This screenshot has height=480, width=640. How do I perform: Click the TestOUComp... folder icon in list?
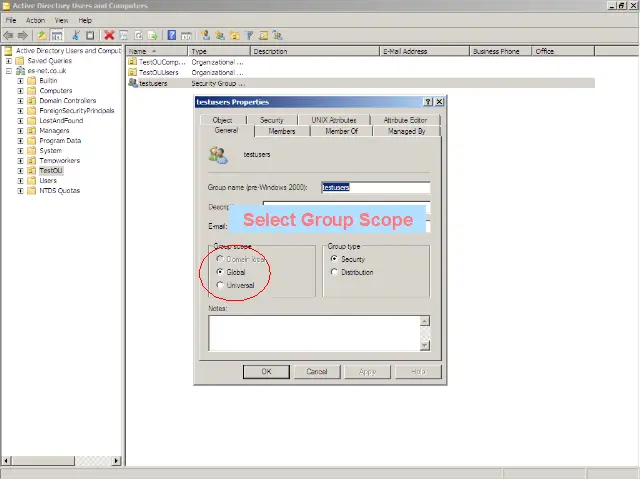132,62
